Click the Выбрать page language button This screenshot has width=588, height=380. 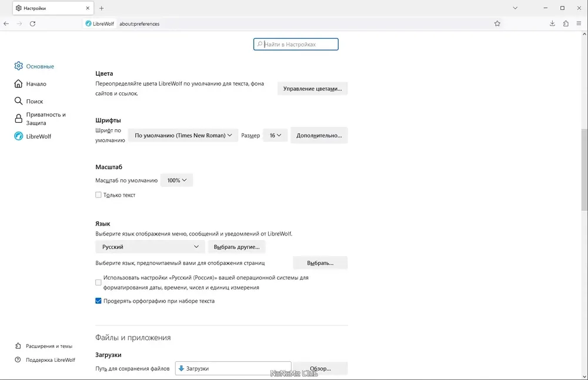tap(320, 263)
